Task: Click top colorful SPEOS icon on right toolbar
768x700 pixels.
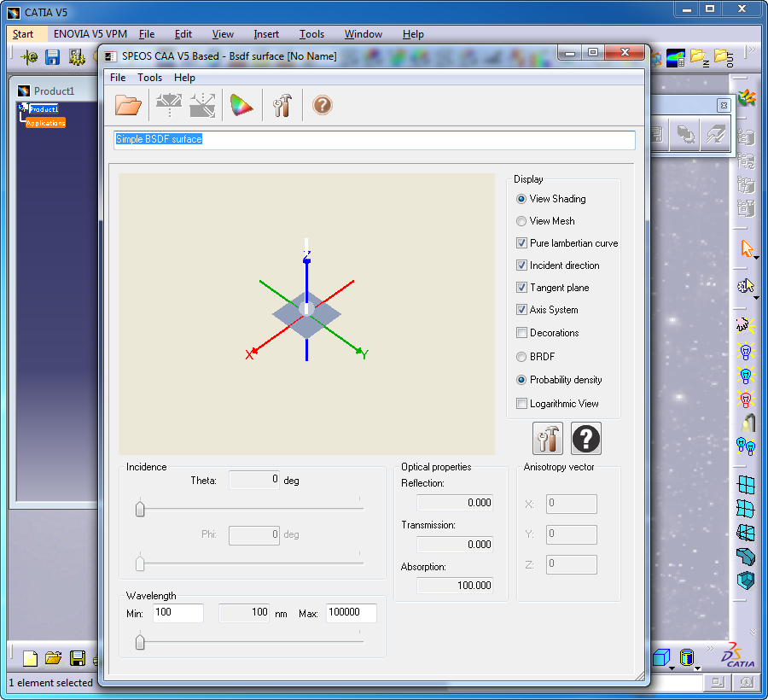Action: [x=747, y=98]
